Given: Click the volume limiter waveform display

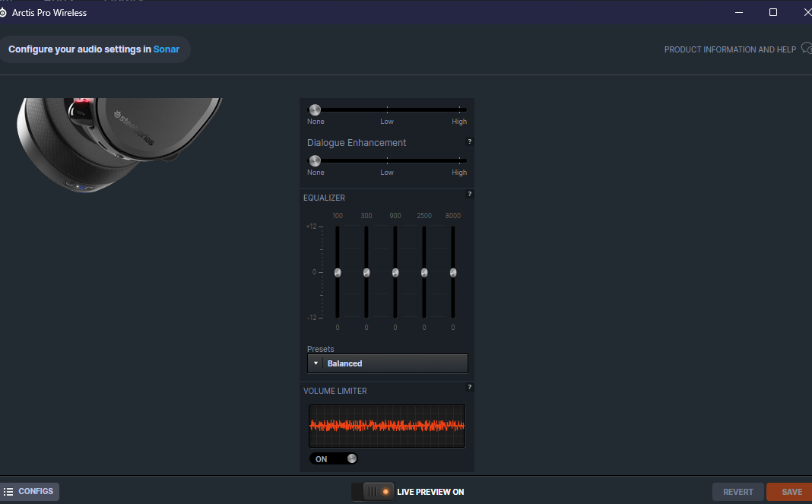Looking at the screenshot, I should [387, 426].
